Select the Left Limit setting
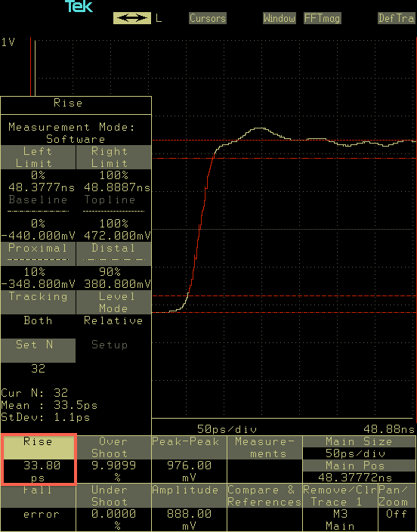The height and width of the screenshot is (532, 417). [38, 157]
